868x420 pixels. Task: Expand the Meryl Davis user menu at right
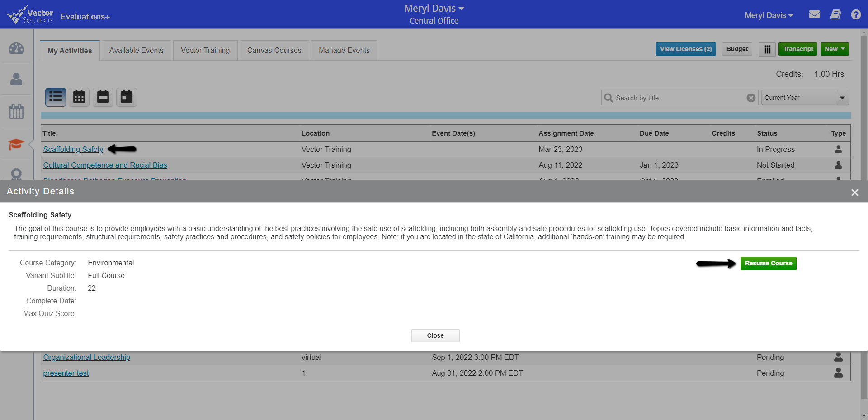click(769, 15)
